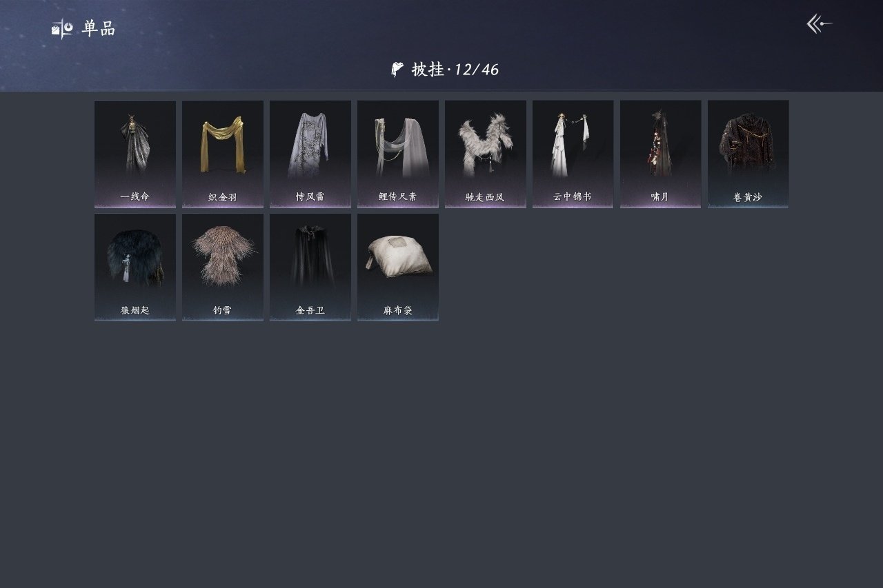This screenshot has width=883, height=588.
Task: Select the 驰走西风 fur stole
Action: coord(486,154)
